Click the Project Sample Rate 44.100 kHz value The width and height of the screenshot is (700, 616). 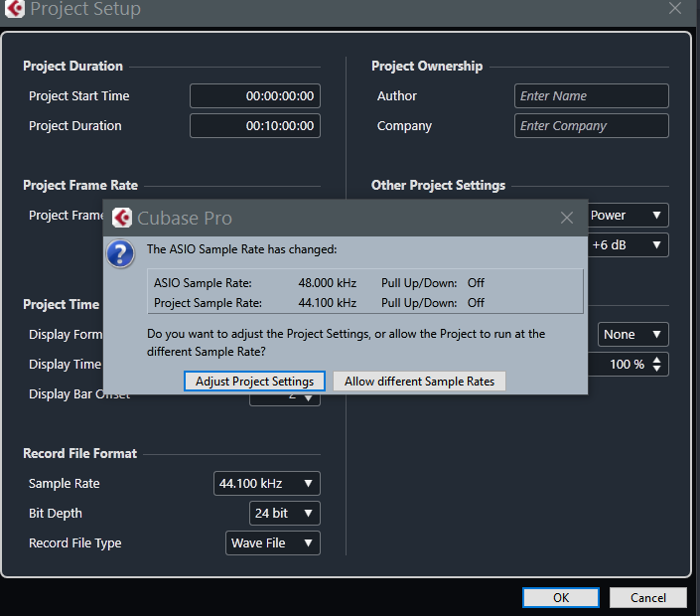click(328, 303)
